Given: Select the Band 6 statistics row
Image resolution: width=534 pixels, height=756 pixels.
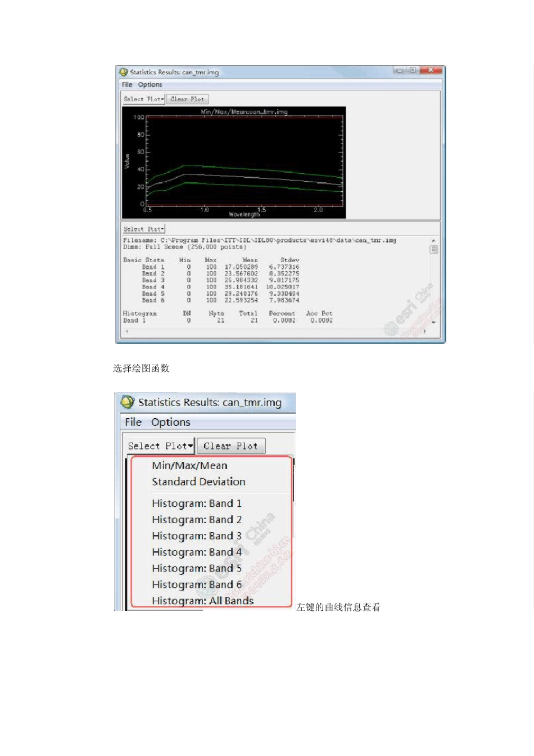Looking at the screenshot, I should 220,300.
